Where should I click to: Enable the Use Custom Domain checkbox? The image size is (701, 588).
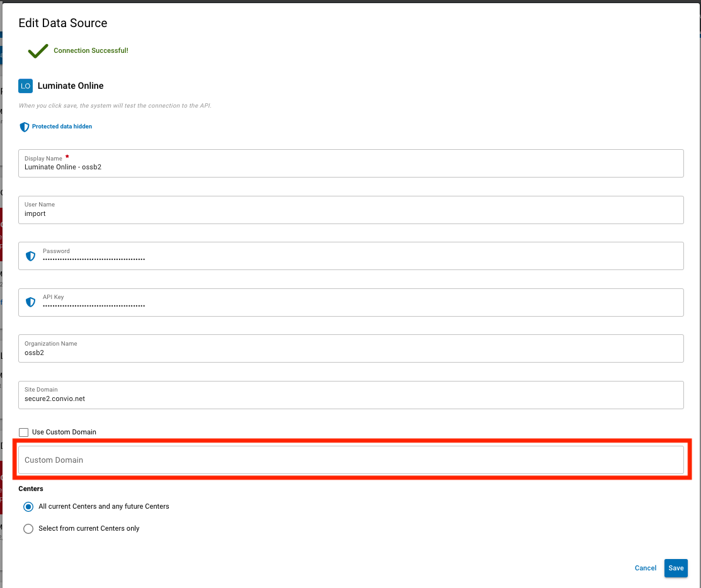tap(23, 432)
